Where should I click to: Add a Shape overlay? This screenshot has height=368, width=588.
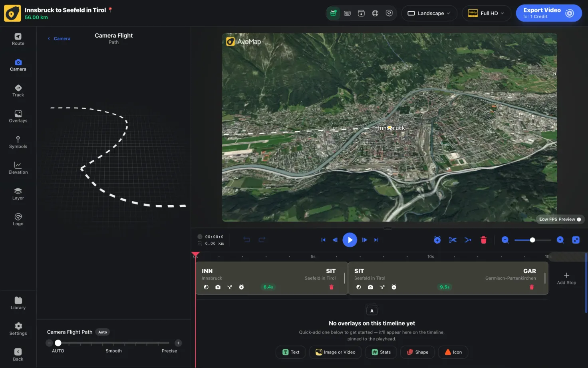(x=417, y=352)
